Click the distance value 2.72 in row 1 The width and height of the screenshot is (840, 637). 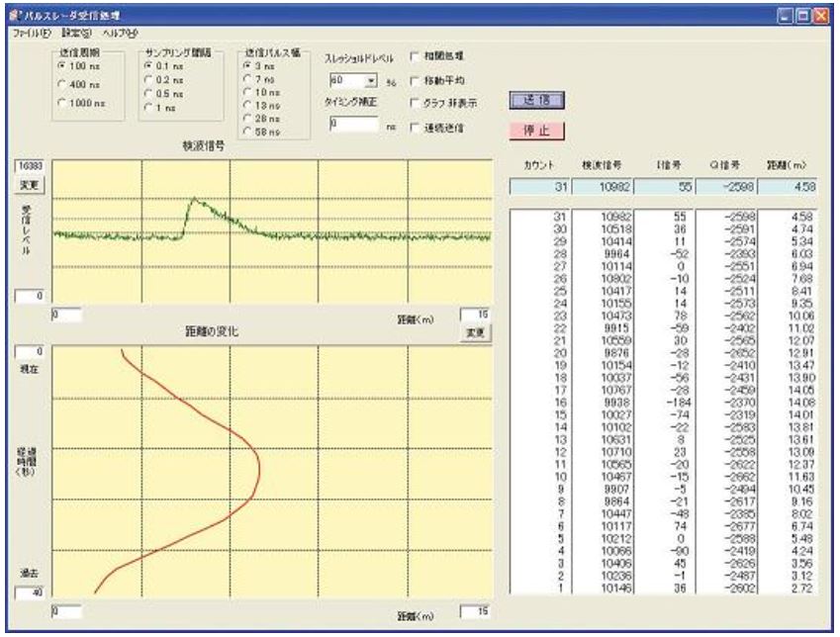coord(802,589)
